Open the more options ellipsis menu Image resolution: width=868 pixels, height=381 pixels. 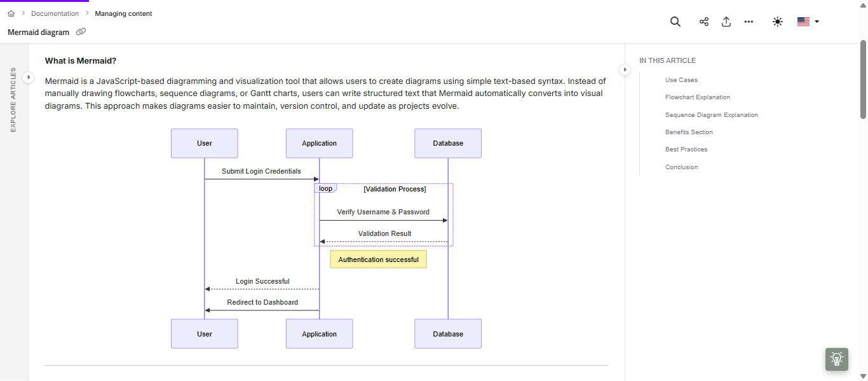coord(749,22)
